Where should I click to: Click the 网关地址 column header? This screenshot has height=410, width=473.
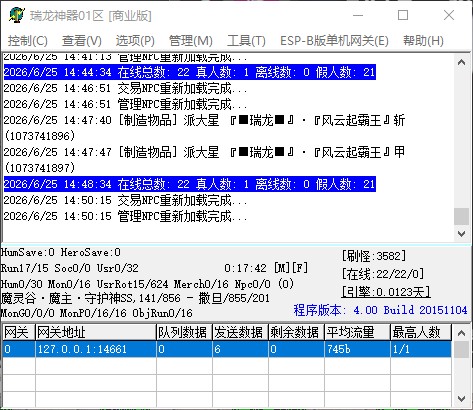(x=96, y=332)
